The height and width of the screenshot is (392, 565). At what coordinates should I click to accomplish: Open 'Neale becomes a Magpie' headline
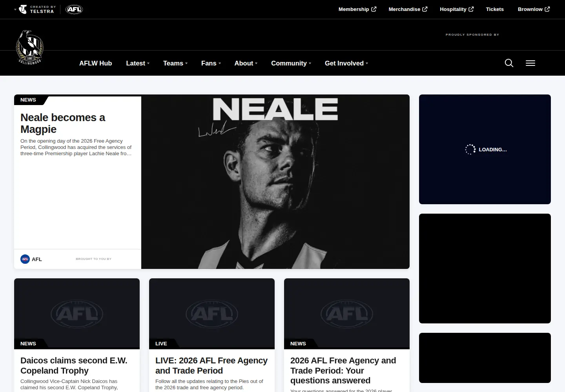click(x=63, y=123)
